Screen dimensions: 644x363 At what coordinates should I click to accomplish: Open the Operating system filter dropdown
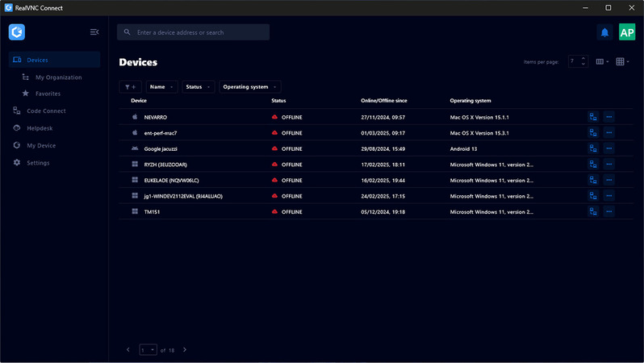click(250, 86)
